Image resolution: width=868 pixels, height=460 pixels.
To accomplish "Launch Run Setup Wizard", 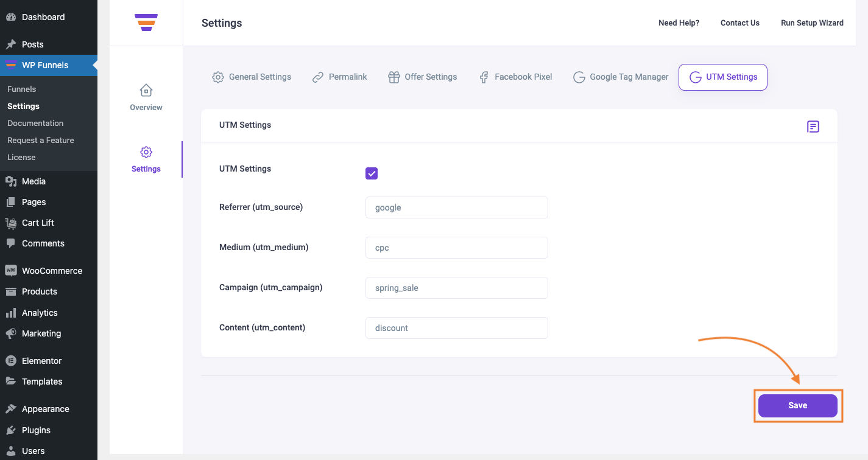I will [812, 23].
